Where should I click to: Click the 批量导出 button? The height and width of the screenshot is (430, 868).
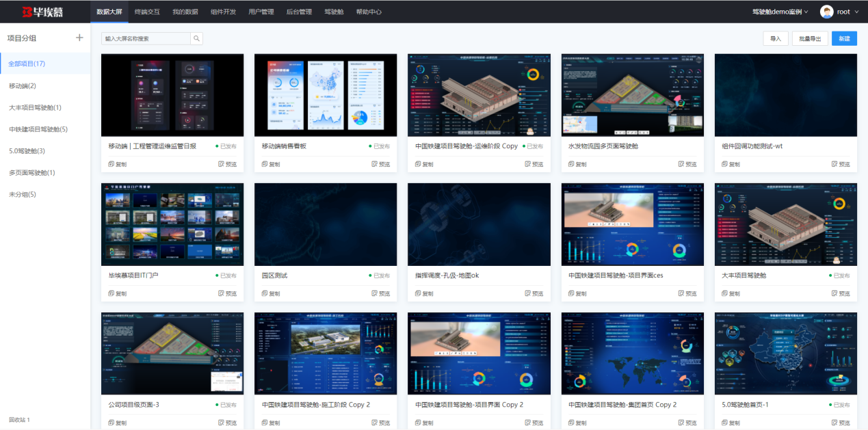click(810, 39)
